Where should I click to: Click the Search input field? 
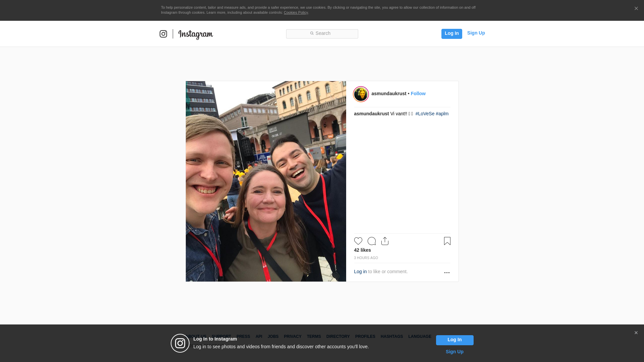pyautogui.click(x=322, y=34)
